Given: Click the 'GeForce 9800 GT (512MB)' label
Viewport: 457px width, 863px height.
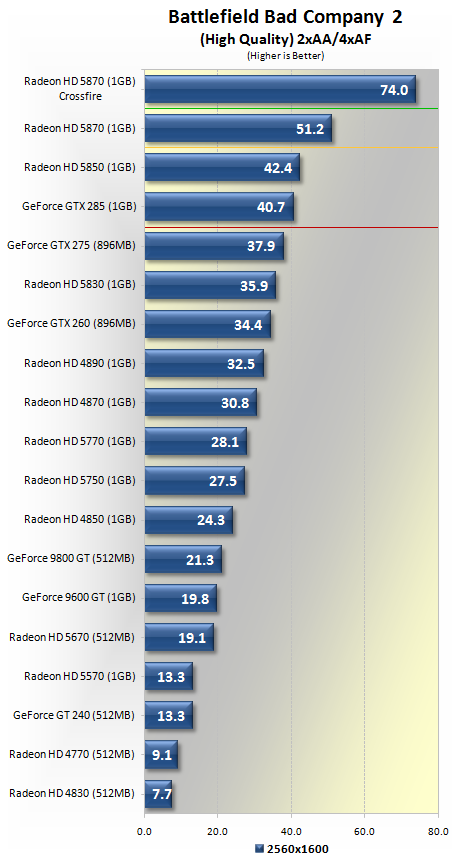Looking at the screenshot, I should (72, 559).
